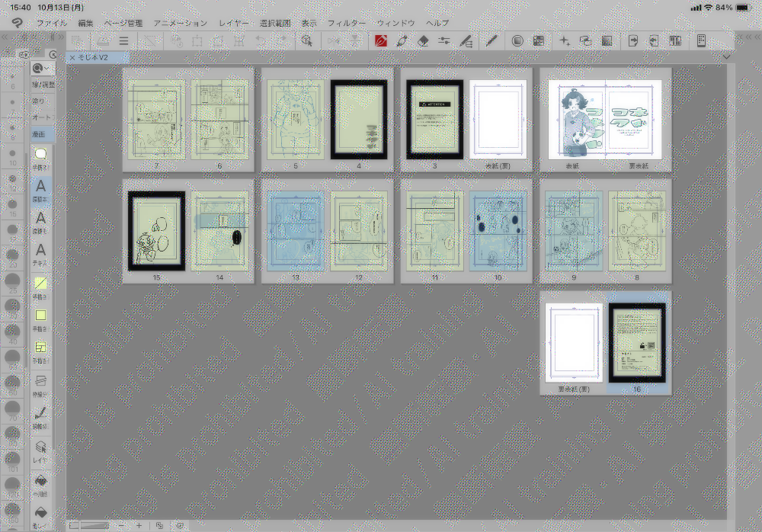Click the zoom-in plus button at the bottom
The image size is (762, 532).
click(x=139, y=525)
